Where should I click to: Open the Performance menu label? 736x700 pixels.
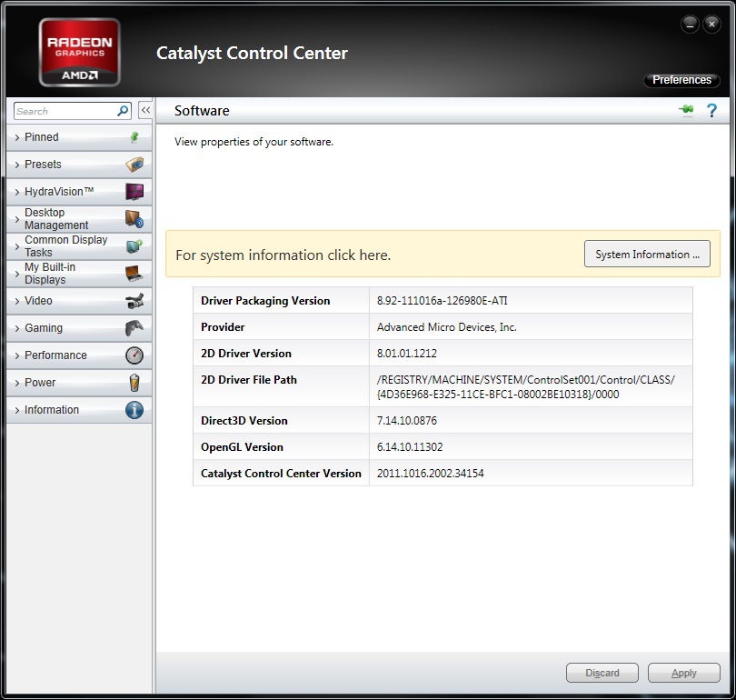55,355
